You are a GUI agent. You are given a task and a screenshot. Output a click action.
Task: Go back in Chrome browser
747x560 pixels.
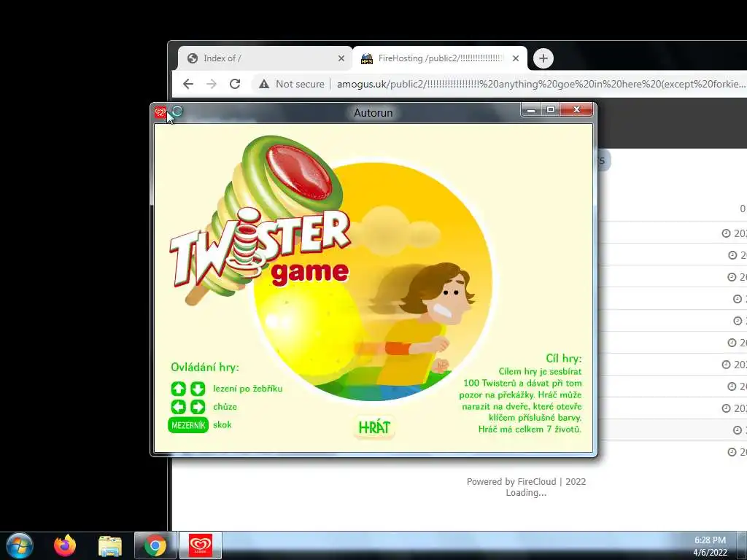(188, 84)
